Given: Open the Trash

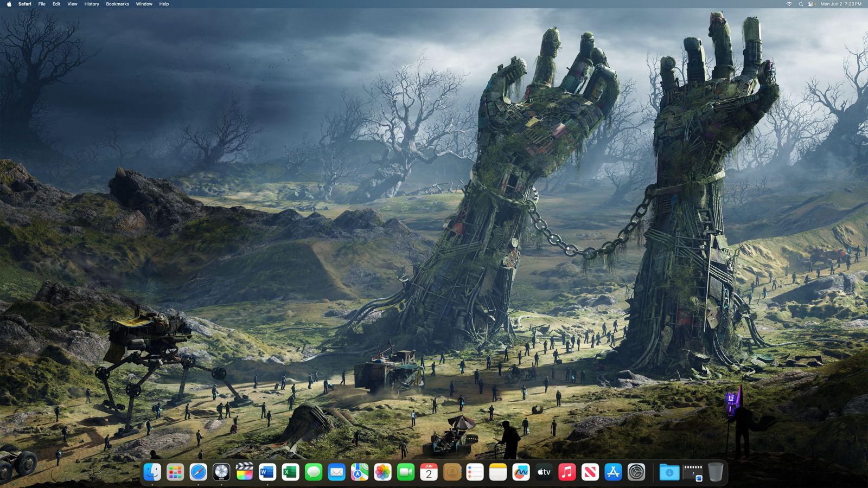Looking at the screenshot, I should tap(716, 472).
